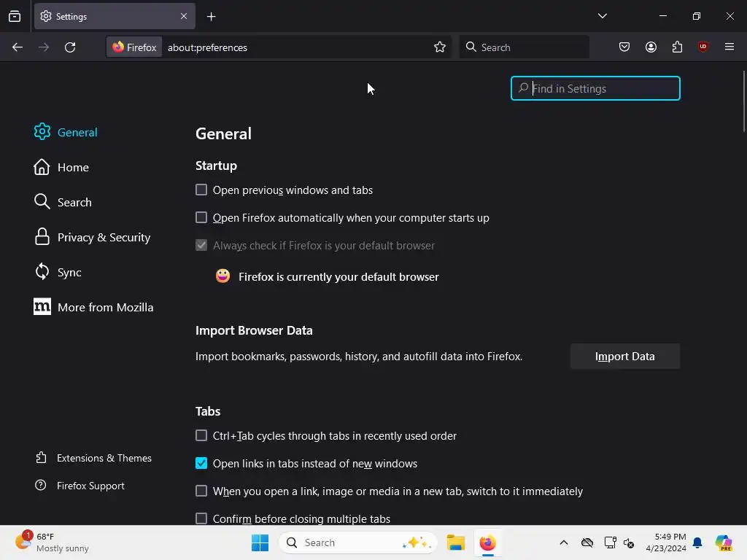Click the 'Import Browser Data' heading
The width and height of the screenshot is (747, 560).
point(254,330)
